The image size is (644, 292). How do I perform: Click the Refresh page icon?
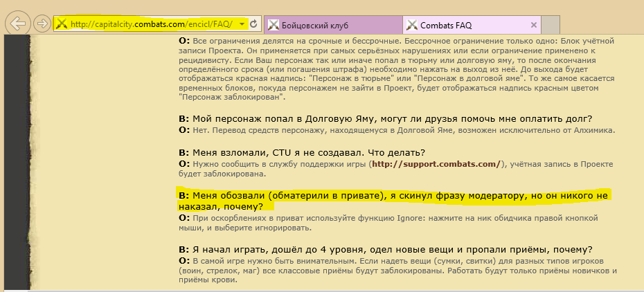[x=253, y=24]
